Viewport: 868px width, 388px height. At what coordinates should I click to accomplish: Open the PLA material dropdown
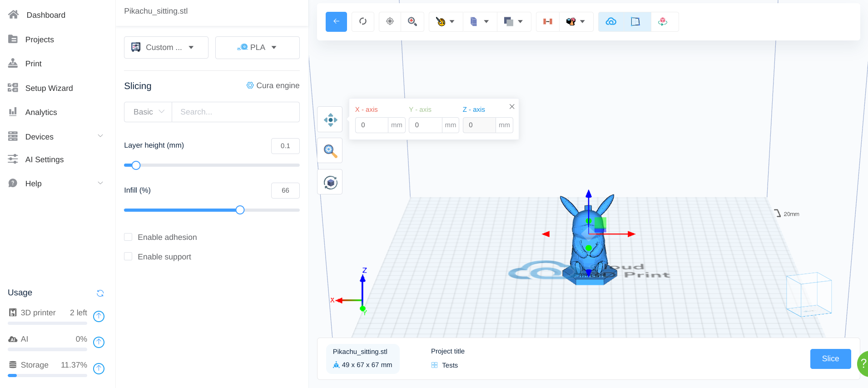[x=257, y=48]
